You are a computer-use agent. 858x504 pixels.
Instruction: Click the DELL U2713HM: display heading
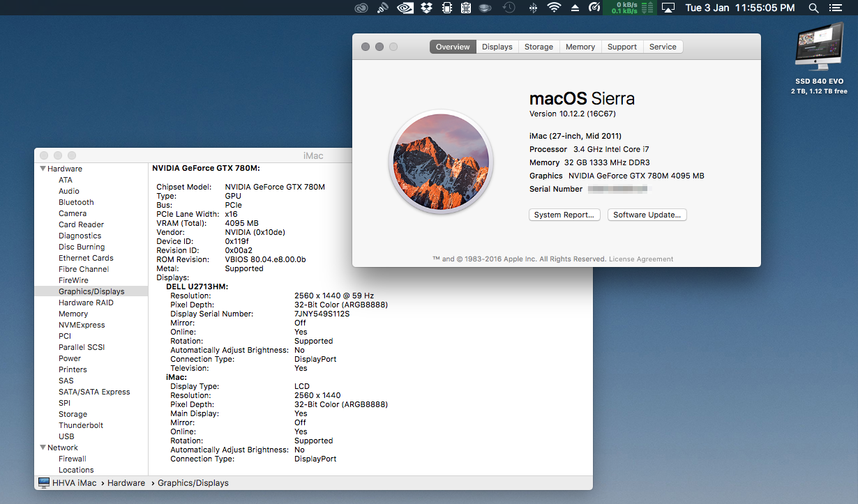tap(197, 287)
